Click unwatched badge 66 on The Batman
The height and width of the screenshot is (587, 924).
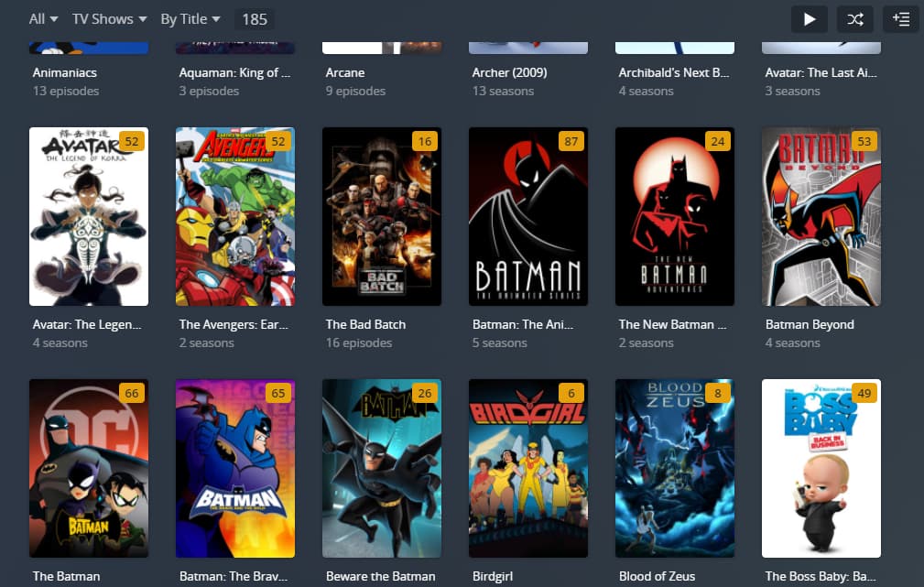tap(132, 393)
